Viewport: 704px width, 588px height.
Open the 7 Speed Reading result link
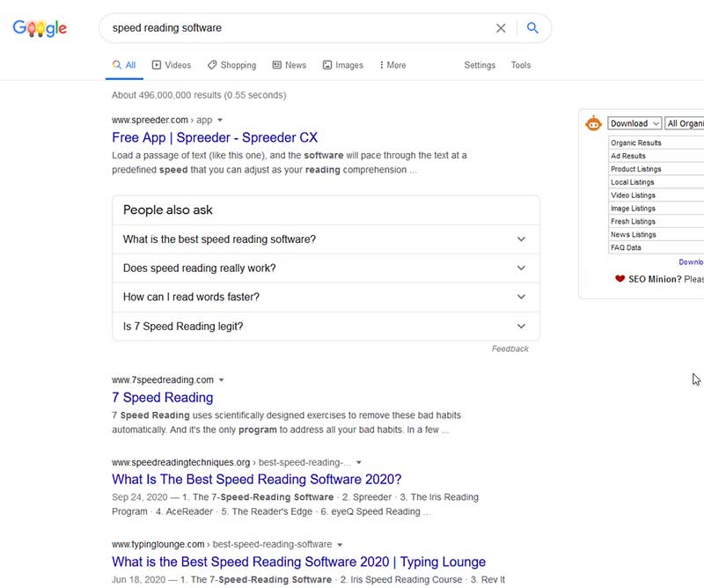pos(163,398)
